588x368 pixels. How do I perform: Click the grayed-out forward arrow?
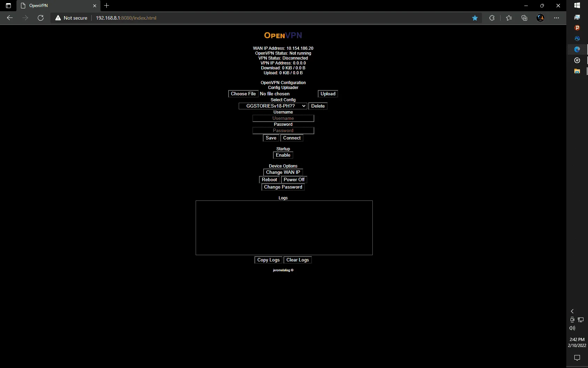25,18
